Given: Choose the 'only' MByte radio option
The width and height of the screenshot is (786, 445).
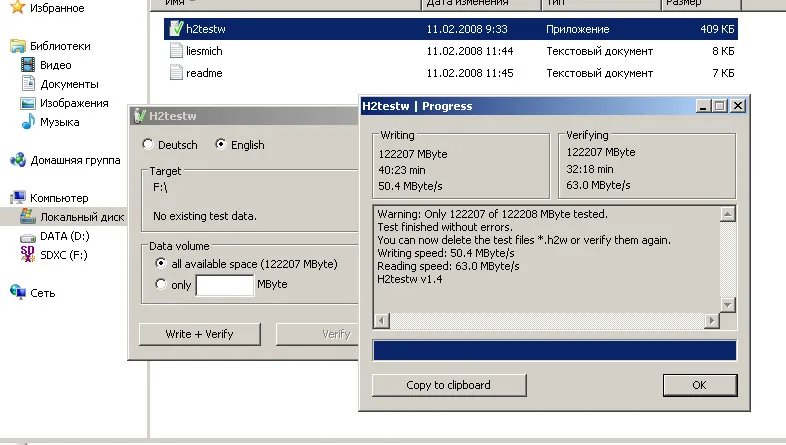Looking at the screenshot, I should [x=160, y=284].
